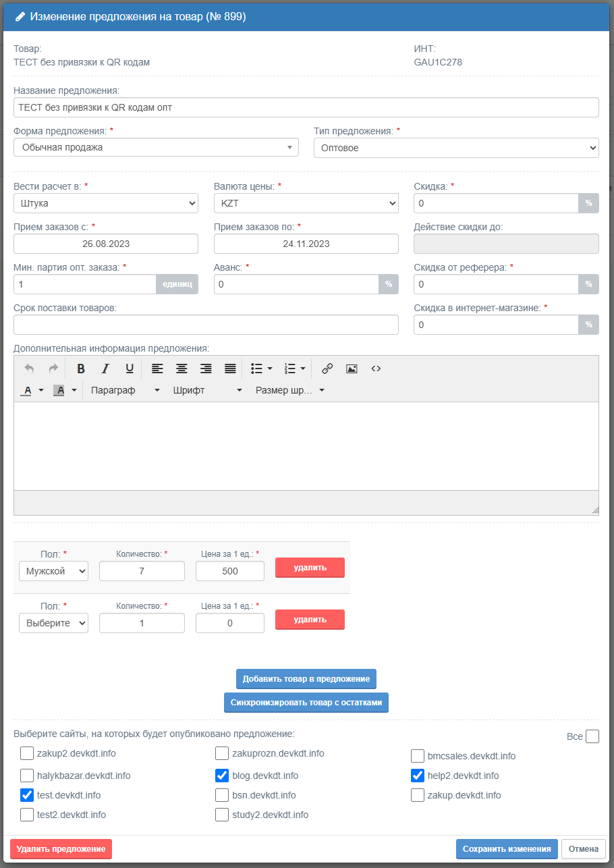This screenshot has width=614, height=868.
Task: Check zakup.devkdt.info checkbox
Action: tap(418, 795)
